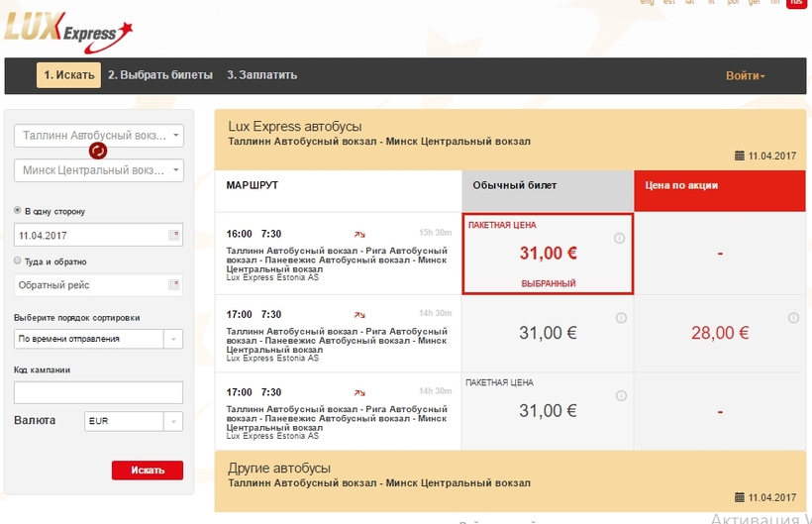Open the 'Войти' login menu
Screen dimensions: 812x524
pos(745,76)
